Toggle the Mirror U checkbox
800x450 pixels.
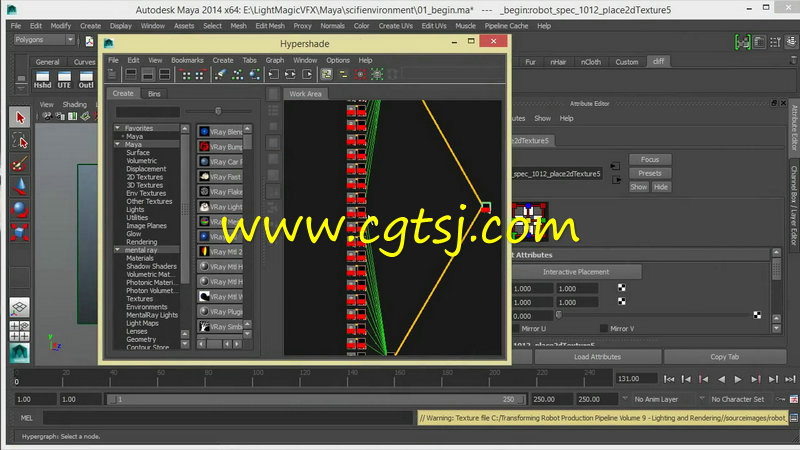coord(515,329)
